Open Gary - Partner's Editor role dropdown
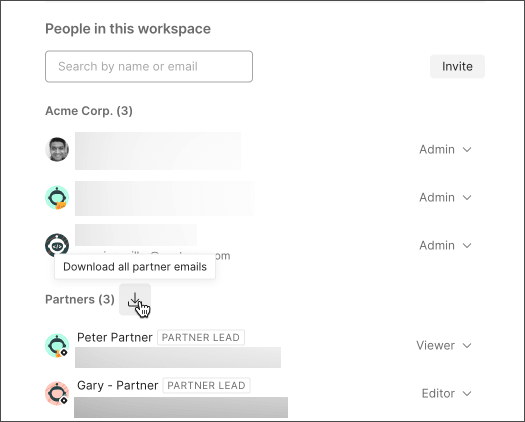 coord(447,393)
